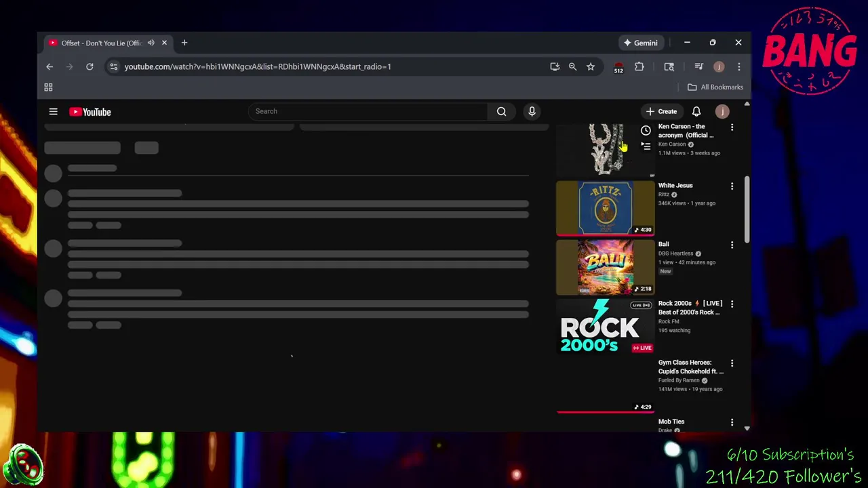Bookmark this tab with star icon
Screen dimensions: 868x488
click(591, 66)
